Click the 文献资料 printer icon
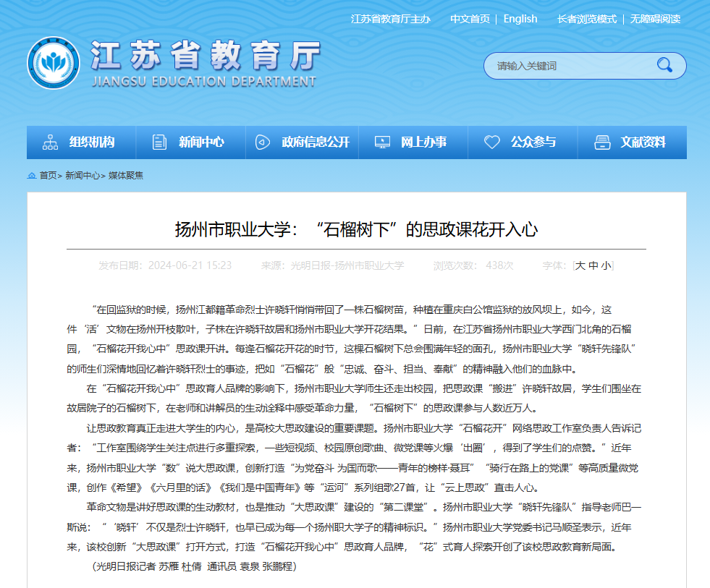710x588 pixels. pos(602,142)
